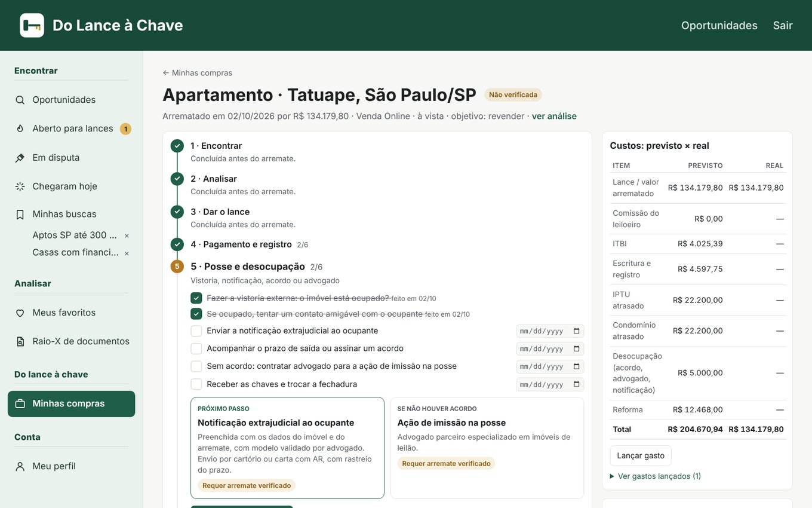Check 'Acompanhar o prazo de saída' checkbox
Viewport: 812px width, 508px height.
196,348
